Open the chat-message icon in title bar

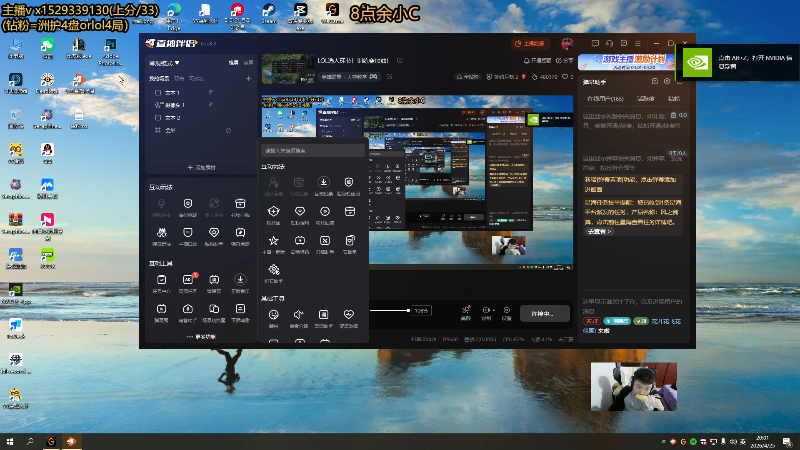595,43
